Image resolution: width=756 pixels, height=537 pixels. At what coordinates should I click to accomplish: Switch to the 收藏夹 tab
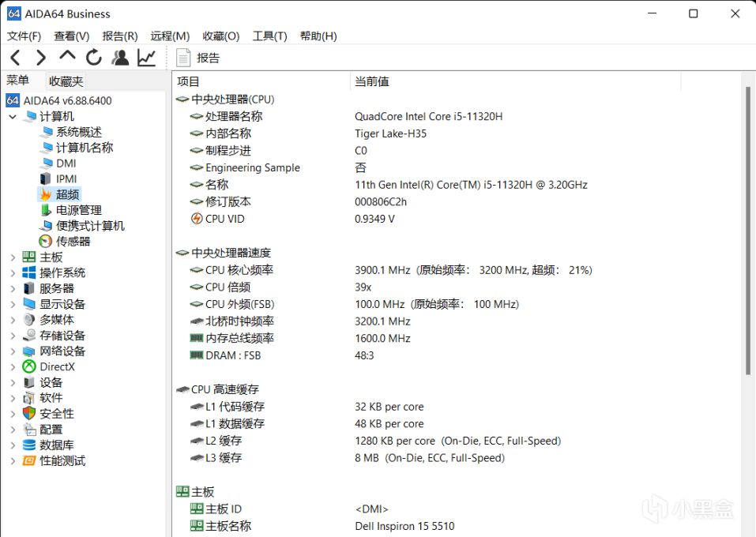[66, 81]
